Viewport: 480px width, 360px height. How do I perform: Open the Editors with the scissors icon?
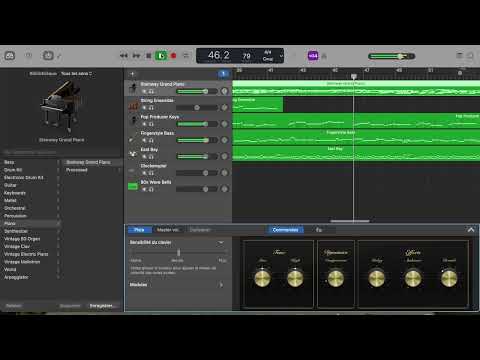pyautogui.click(x=59, y=56)
